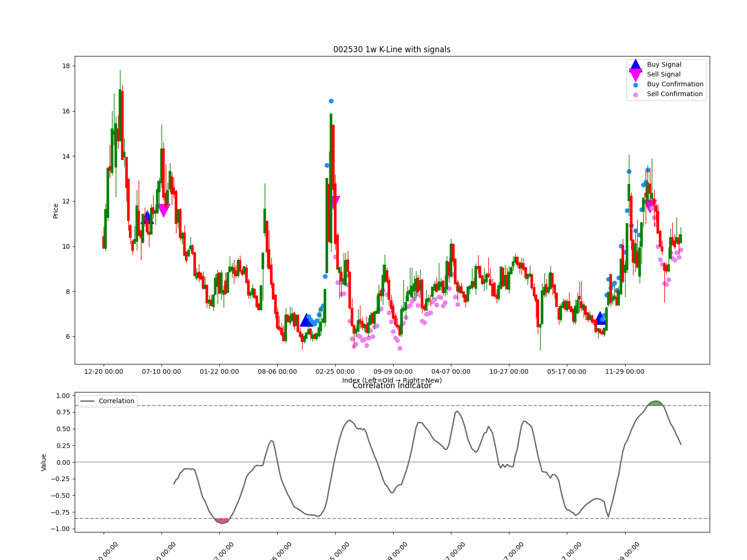Click the '11-29 00:00' x-axis tick label
Viewport: 747px width, 560px height.
tap(625, 371)
